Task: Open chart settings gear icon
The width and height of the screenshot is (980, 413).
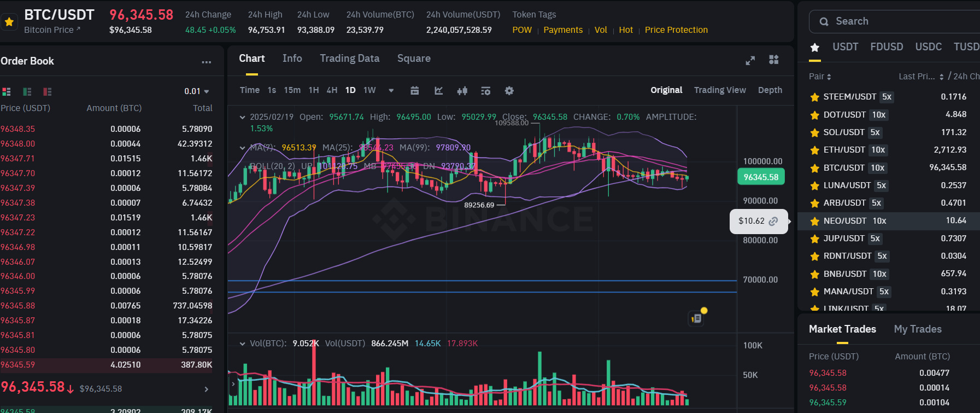Action: pyautogui.click(x=509, y=91)
